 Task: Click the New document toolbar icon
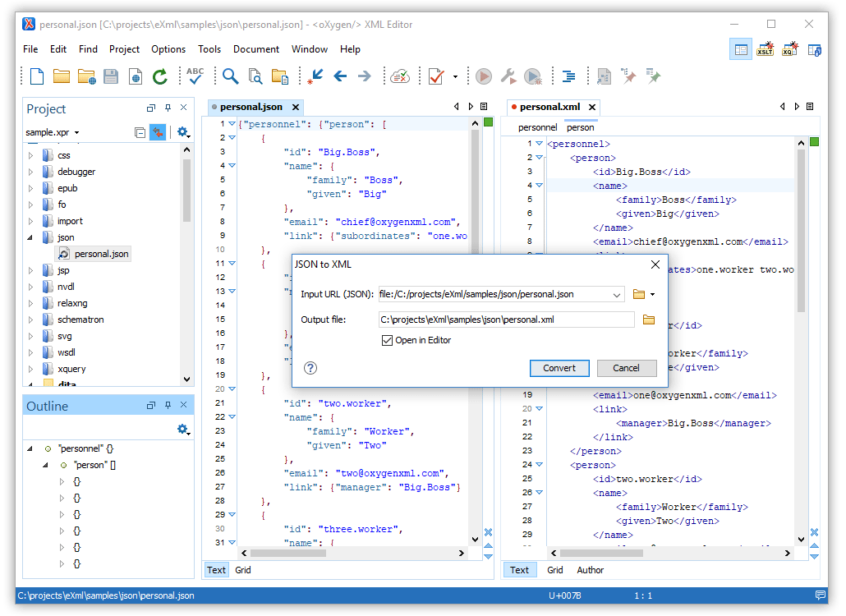[37, 76]
